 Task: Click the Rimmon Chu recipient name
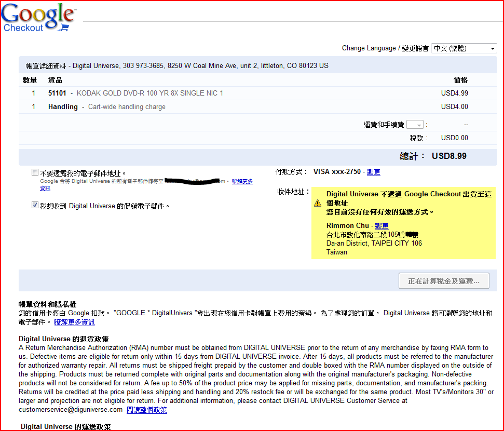click(x=348, y=225)
